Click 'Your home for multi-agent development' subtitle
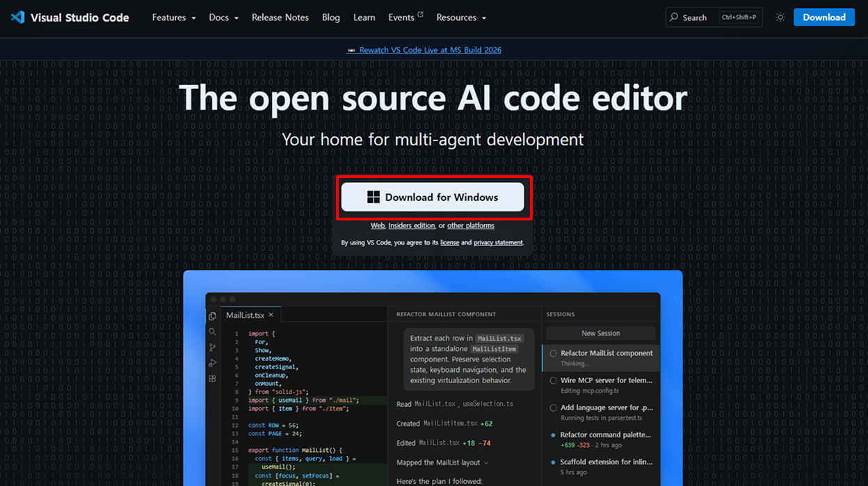 pos(433,140)
